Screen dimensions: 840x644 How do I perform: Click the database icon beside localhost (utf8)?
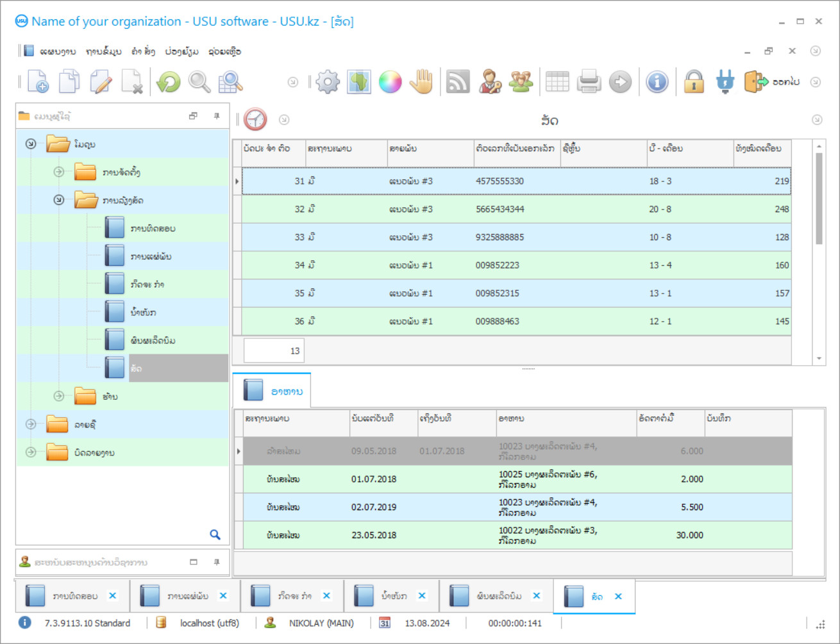click(x=162, y=623)
